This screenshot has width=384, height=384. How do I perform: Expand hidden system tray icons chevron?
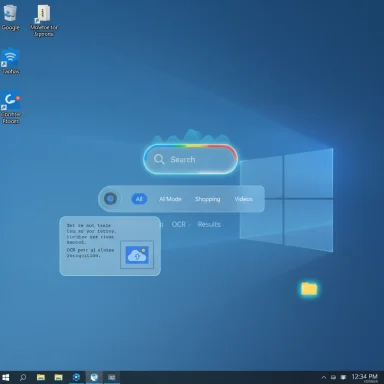tap(323, 377)
